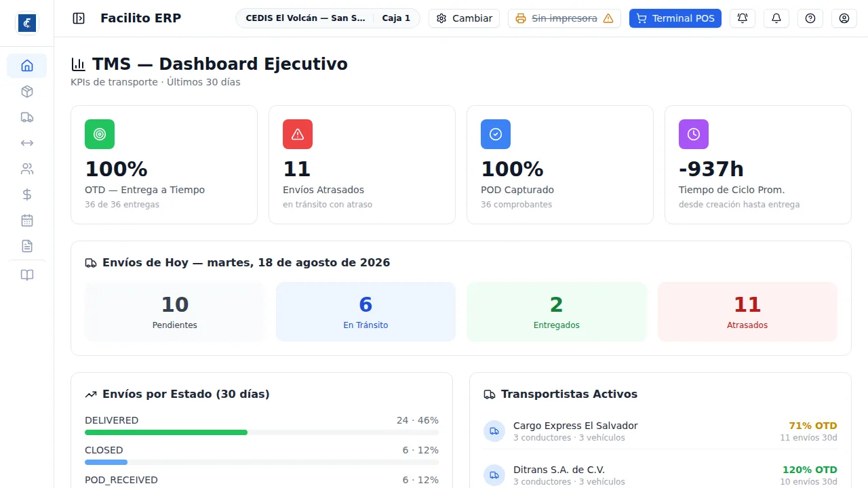The height and width of the screenshot is (488, 868).
Task: Select the En Tránsito count tile
Action: [x=366, y=312]
